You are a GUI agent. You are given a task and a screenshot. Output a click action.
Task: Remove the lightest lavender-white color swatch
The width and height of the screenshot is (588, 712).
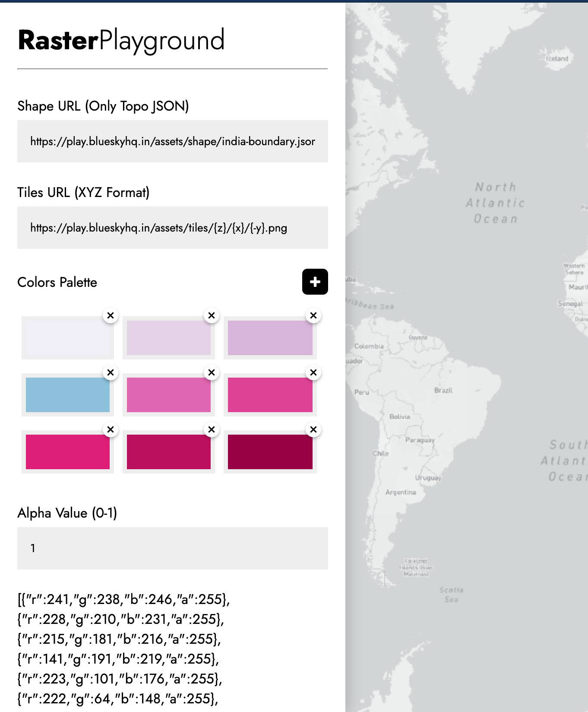click(111, 315)
